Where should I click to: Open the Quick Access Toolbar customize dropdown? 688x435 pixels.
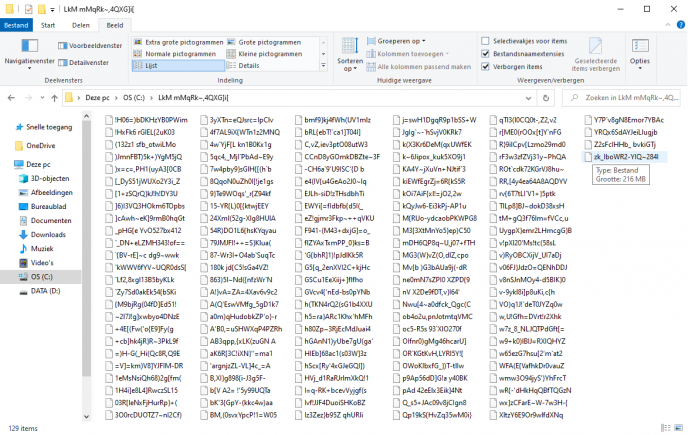click(x=52, y=9)
